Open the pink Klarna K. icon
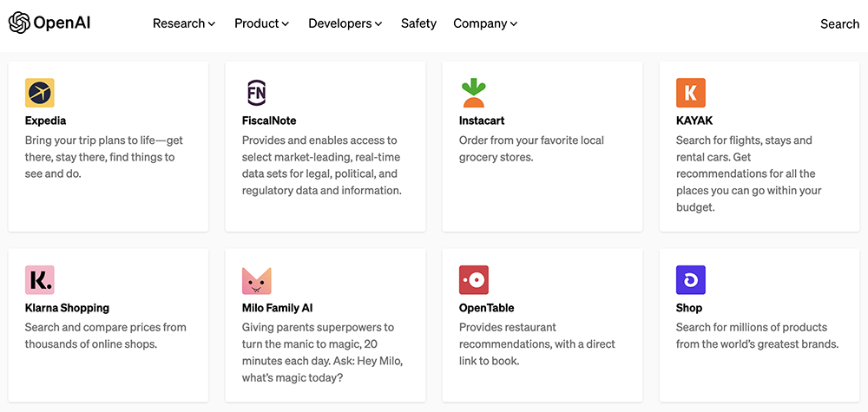868x412 pixels. coord(40,280)
